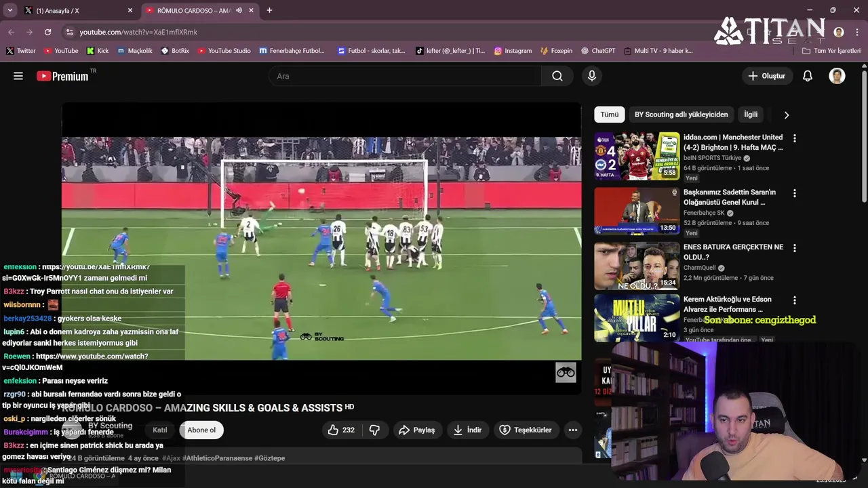Open options for ENES BATUR video

pos(794,248)
